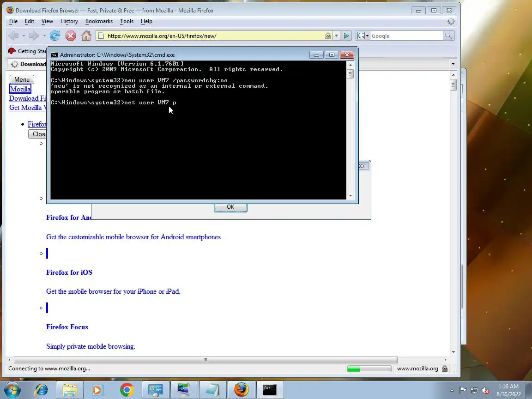Go to Firefox home page icon
The width and height of the screenshot is (532, 399).
point(86,36)
